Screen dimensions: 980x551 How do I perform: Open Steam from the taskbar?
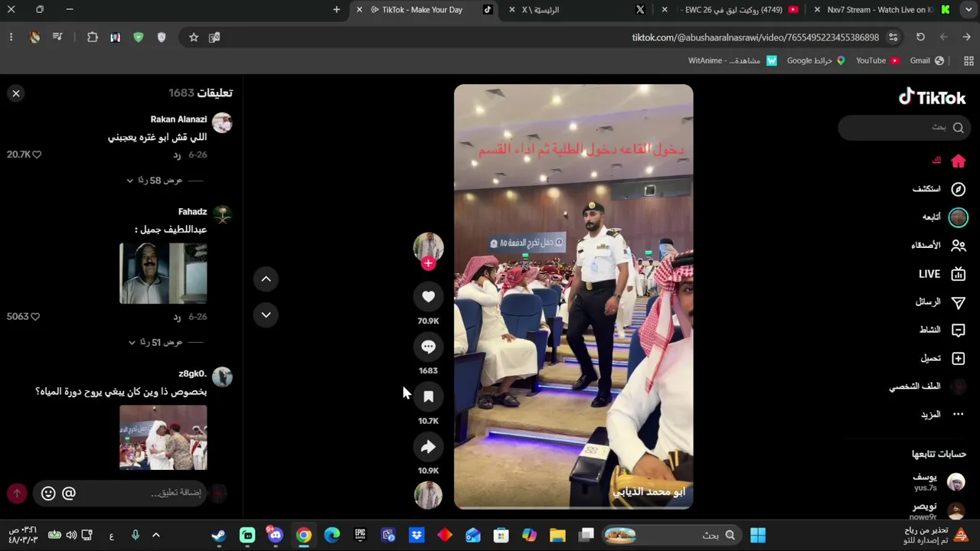click(x=219, y=536)
